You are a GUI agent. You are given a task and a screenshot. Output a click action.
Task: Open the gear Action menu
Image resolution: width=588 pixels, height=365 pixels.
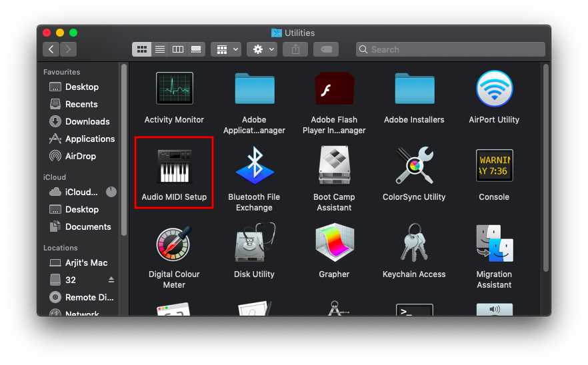click(x=262, y=49)
